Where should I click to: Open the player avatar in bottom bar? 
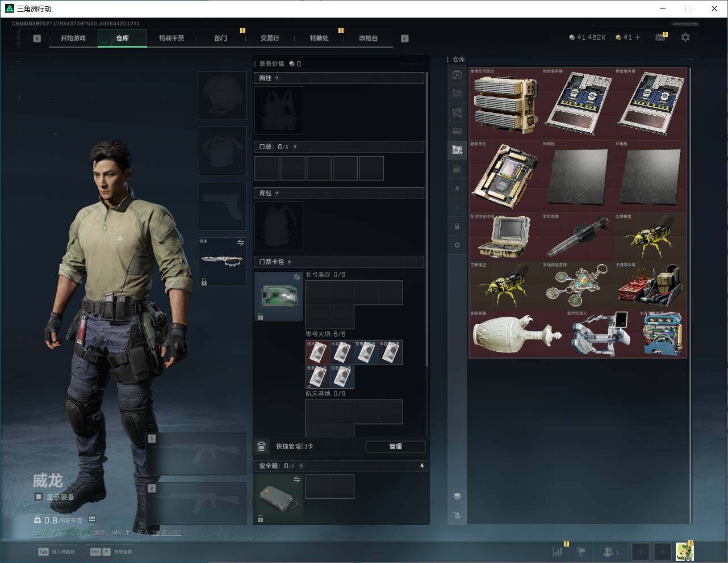[684, 551]
